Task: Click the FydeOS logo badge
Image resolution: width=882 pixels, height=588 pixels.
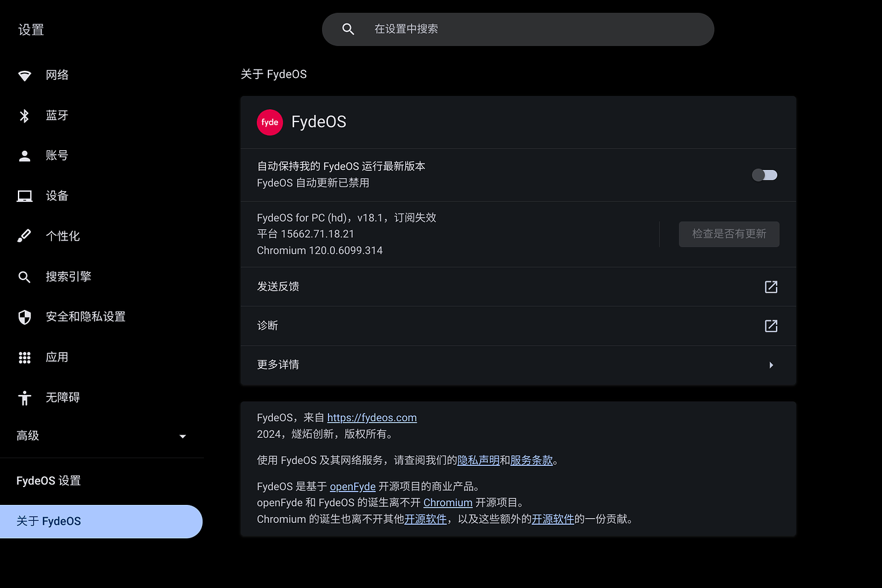Action: coord(269,122)
